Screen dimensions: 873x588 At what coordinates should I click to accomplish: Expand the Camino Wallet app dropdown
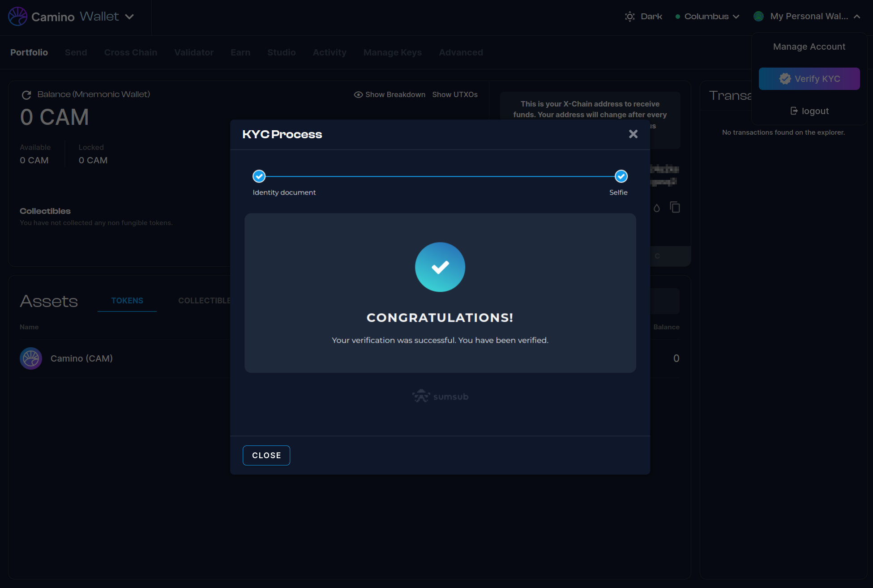(129, 17)
